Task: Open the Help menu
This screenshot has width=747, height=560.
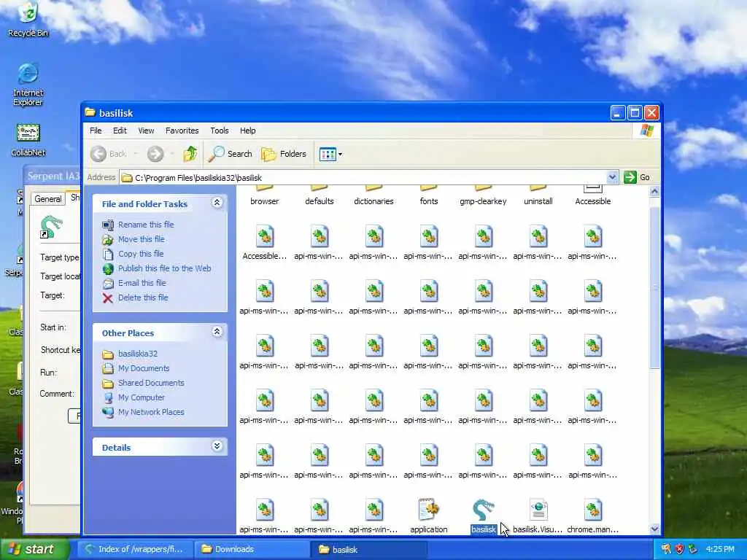Action: pyautogui.click(x=247, y=131)
